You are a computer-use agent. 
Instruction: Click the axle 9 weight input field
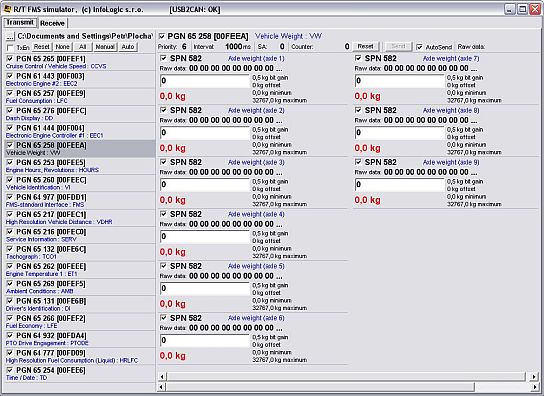click(399, 185)
